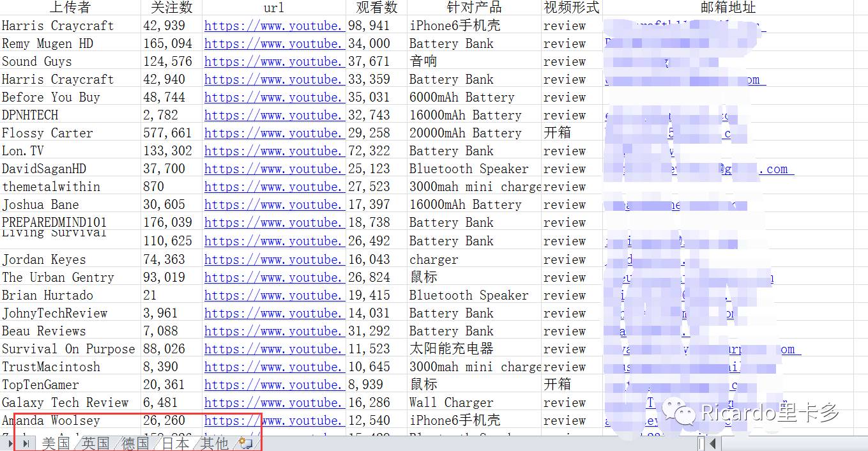Open the YouTube link in Remy Mugen HD row
Screen dimensions: 868x451
pyautogui.click(x=275, y=43)
